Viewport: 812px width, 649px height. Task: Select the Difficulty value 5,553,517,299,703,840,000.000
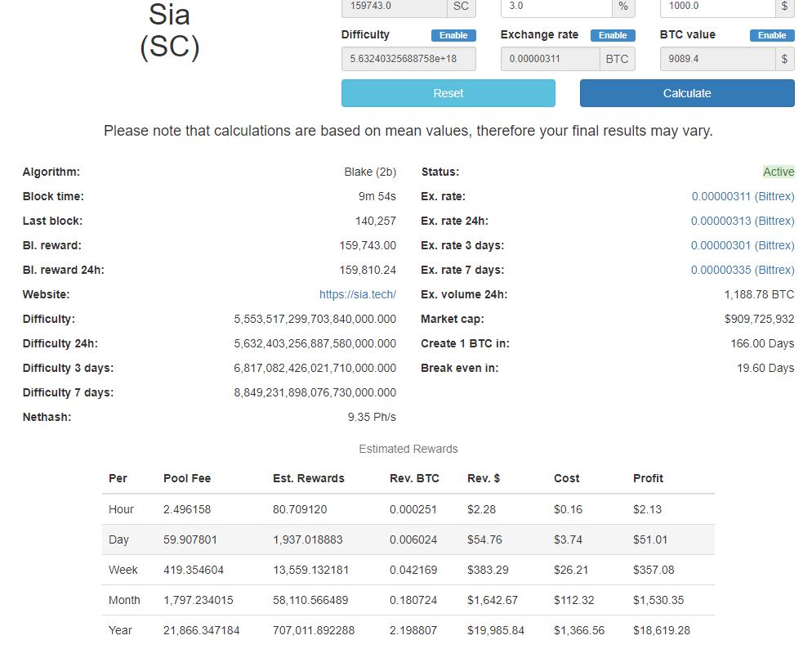point(315,319)
